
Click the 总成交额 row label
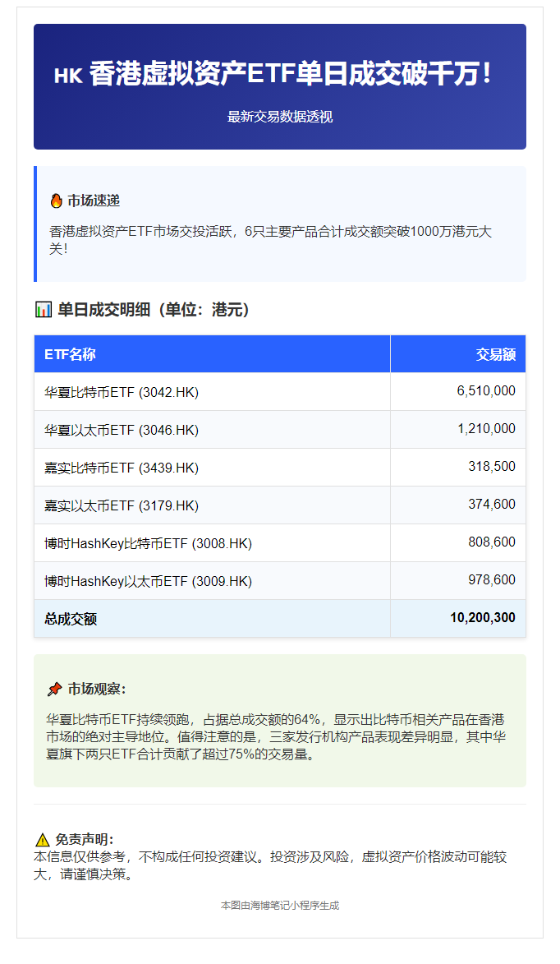tap(71, 619)
